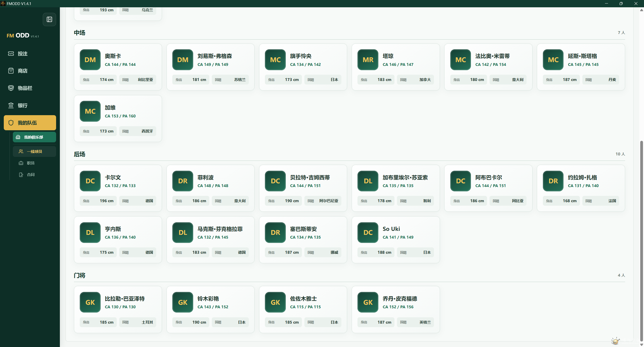Open the 商店 menu item

coord(30,71)
